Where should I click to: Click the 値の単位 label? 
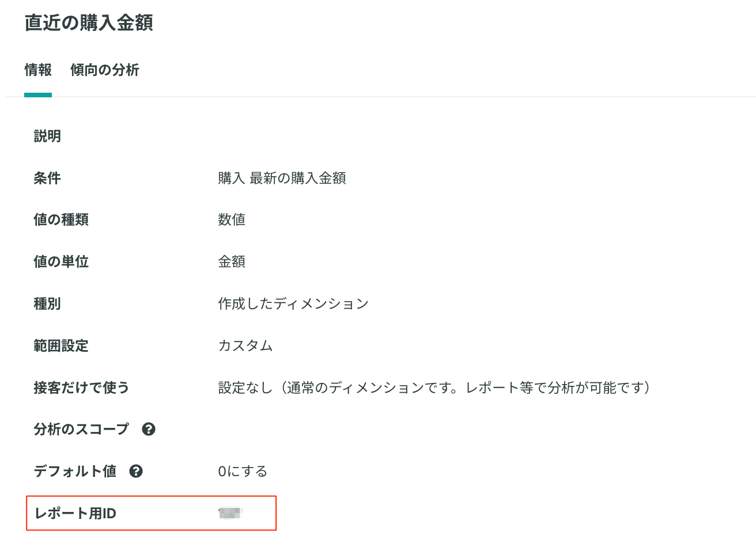pos(61,261)
